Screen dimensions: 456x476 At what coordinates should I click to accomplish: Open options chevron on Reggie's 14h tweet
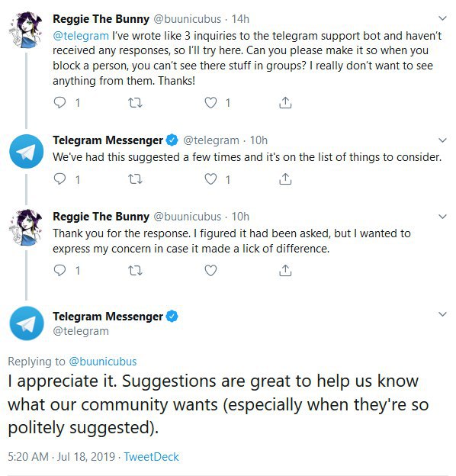(442, 18)
